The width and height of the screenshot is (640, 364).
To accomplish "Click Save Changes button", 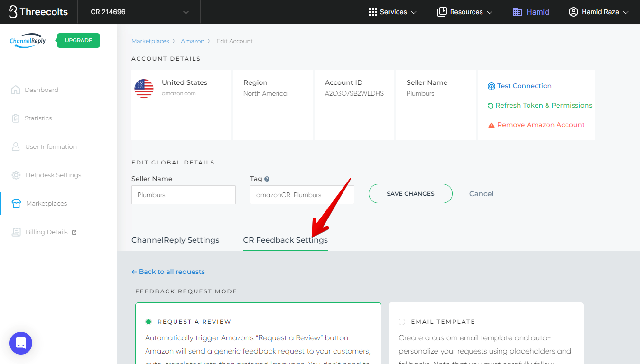I will coord(410,193).
